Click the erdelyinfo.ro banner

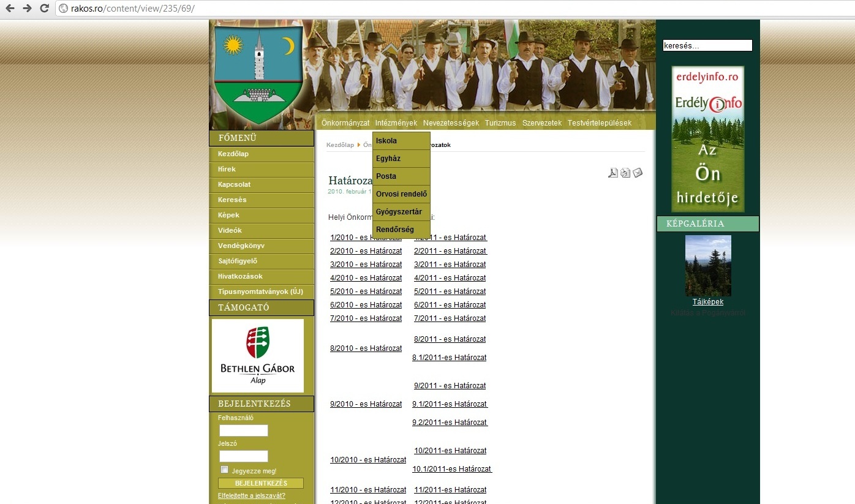[707, 138]
